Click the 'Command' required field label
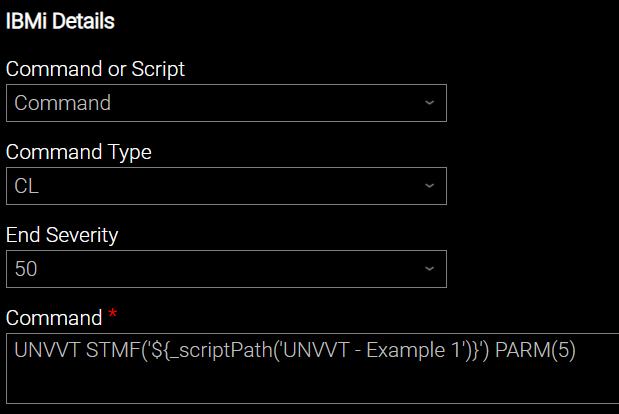The height and width of the screenshot is (414, 619). point(53,319)
